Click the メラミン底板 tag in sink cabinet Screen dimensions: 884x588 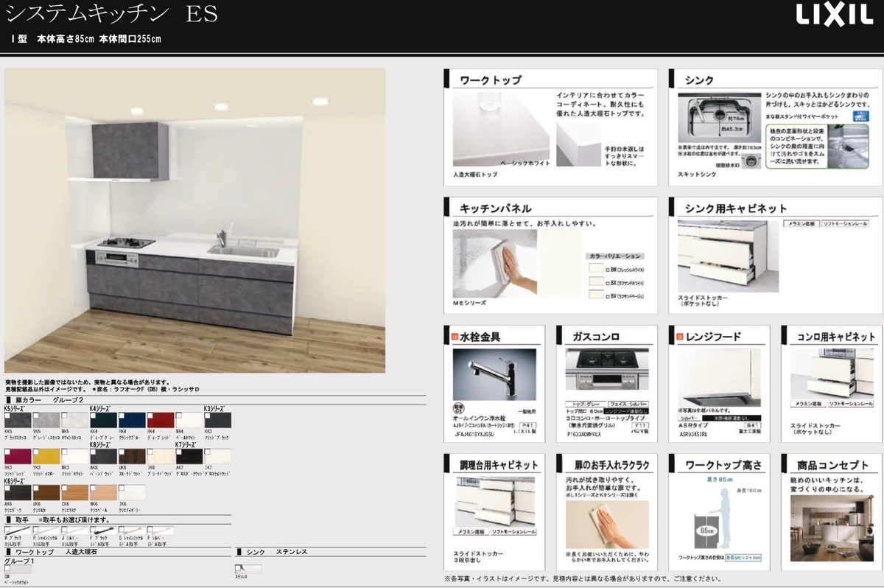(799, 223)
